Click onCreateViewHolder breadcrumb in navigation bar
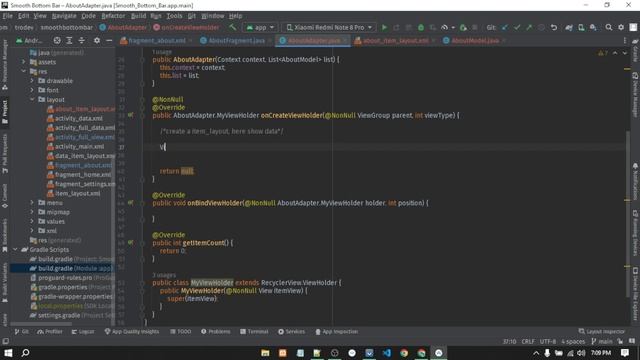 187,27
